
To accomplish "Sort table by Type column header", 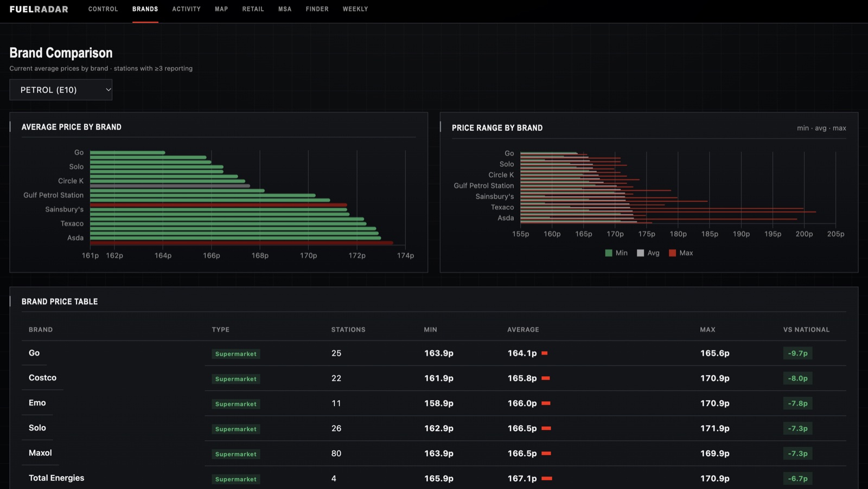I will [x=221, y=330].
